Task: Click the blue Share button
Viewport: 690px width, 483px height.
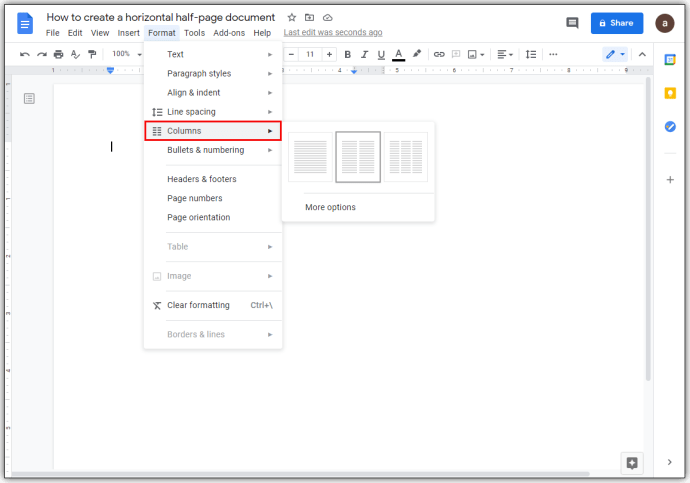Action: (617, 23)
